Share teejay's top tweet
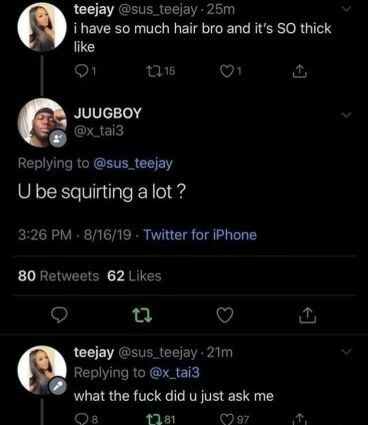The height and width of the screenshot is (425, 368). (299, 71)
